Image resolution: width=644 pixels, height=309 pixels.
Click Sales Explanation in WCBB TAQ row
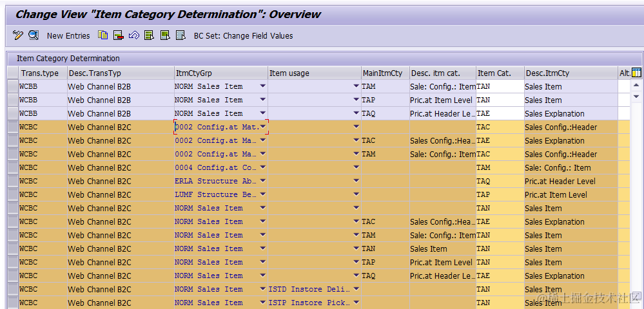(x=554, y=113)
